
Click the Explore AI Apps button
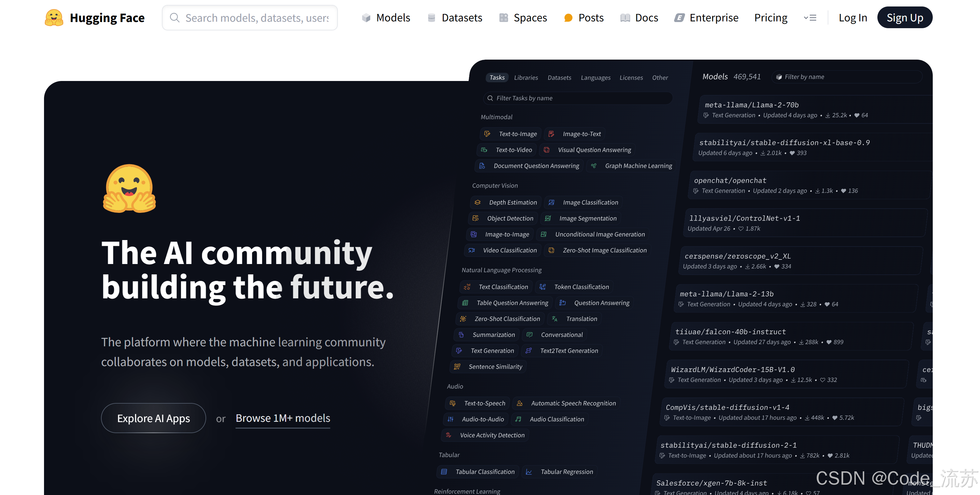click(x=153, y=418)
